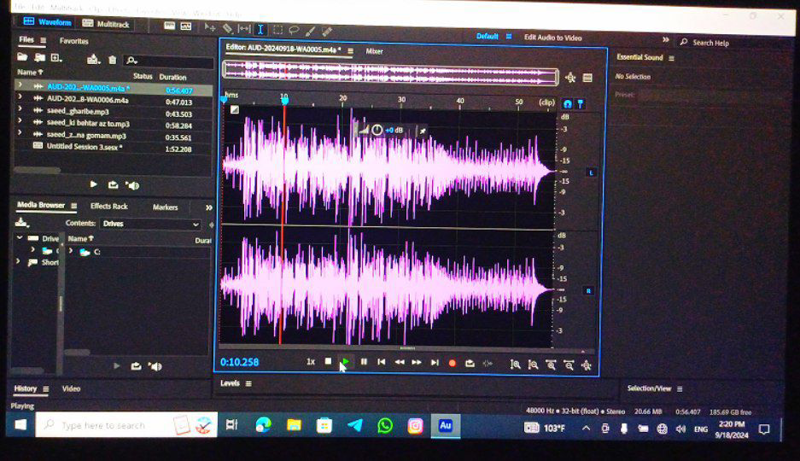800x461 pixels.
Task: Click the red Record button
Action: point(452,362)
